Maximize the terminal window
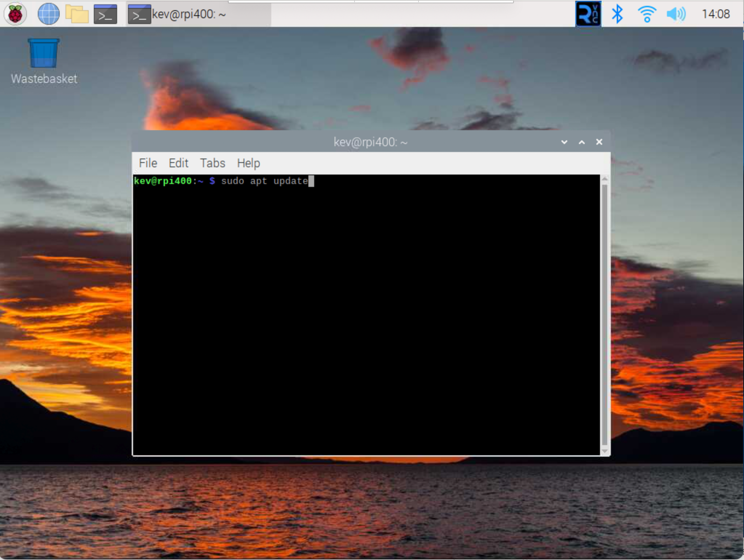 [x=581, y=142]
